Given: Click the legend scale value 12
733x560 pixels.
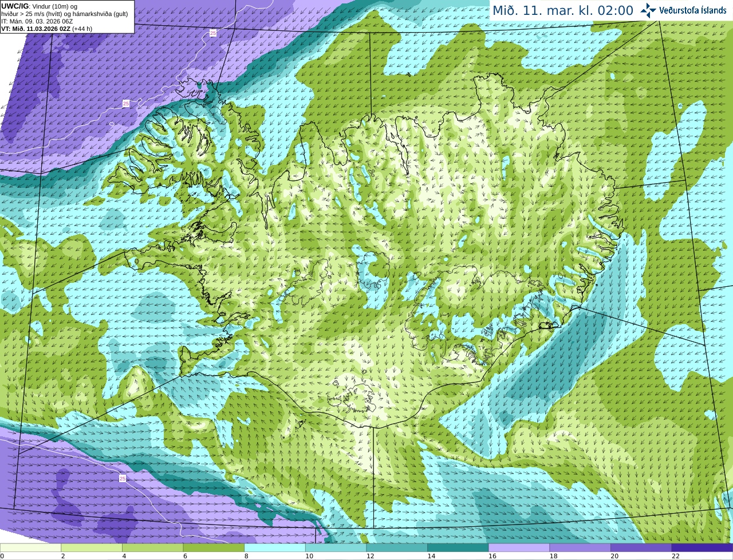Looking at the screenshot, I should (x=370, y=556).
